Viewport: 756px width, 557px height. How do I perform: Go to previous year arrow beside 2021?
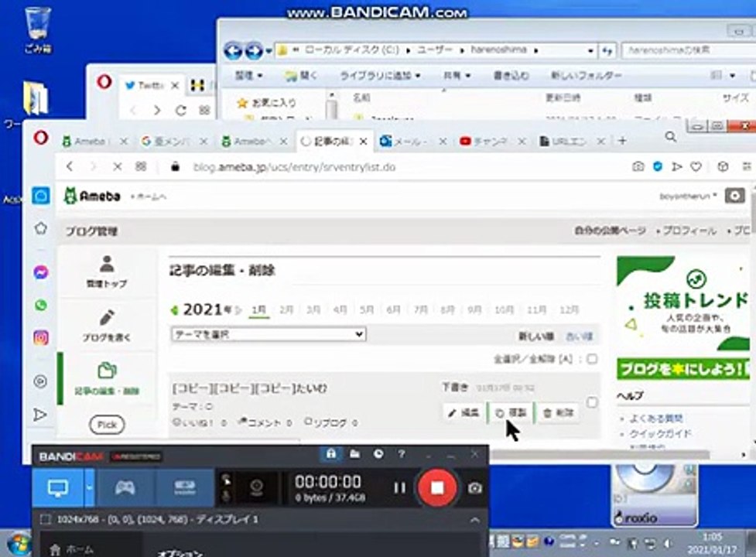pos(174,309)
